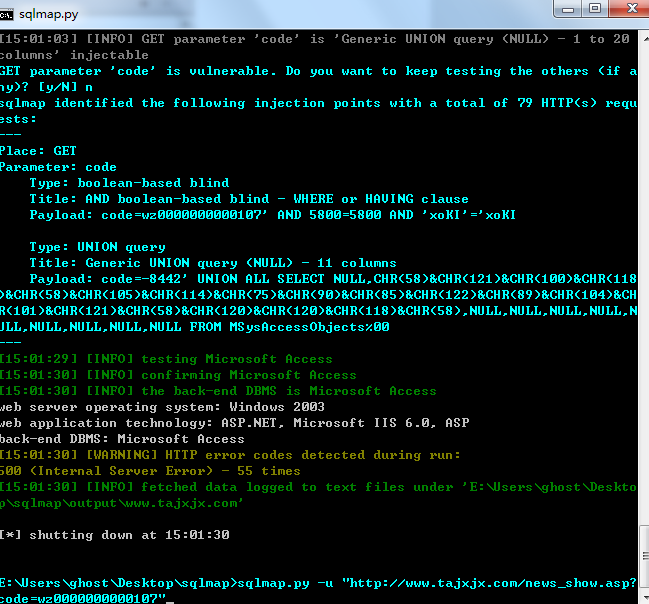Click the output path 'www.tajxjx.com'
Viewport: 649px width, 604px height.
coord(180,503)
